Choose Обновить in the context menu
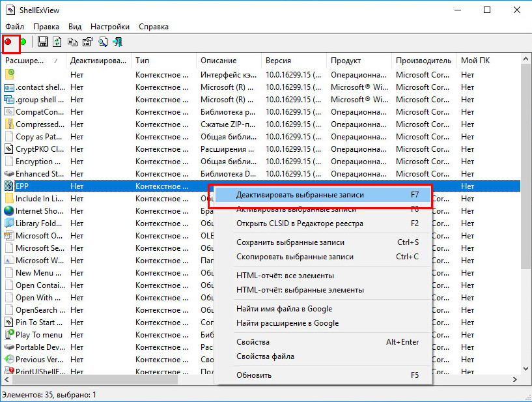The height and width of the screenshot is (402, 532). [324, 375]
